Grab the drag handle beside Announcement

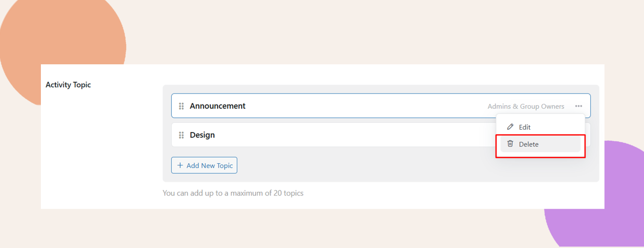[181, 106]
